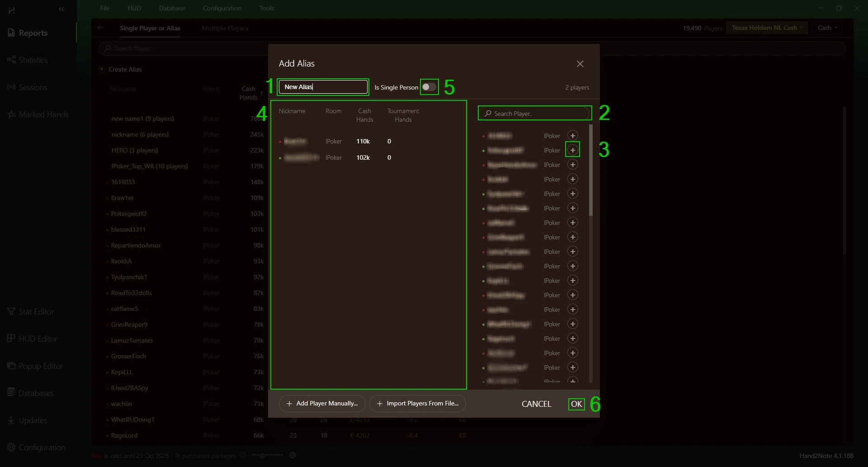This screenshot has width=868, height=467.
Task: Open the Cash game type dropdown
Action: (x=827, y=28)
